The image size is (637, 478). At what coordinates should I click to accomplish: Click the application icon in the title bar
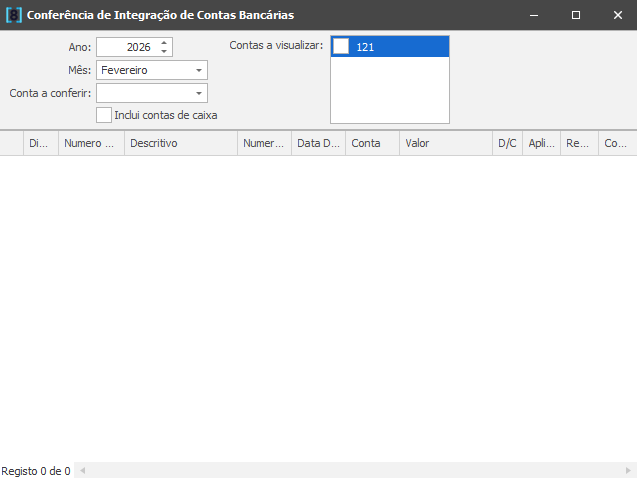[13, 15]
